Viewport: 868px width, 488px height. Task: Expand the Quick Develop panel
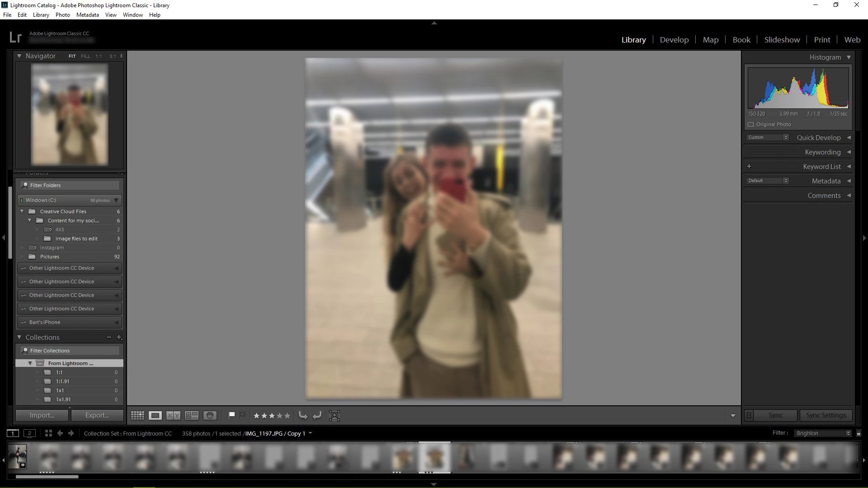click(849, 138)
